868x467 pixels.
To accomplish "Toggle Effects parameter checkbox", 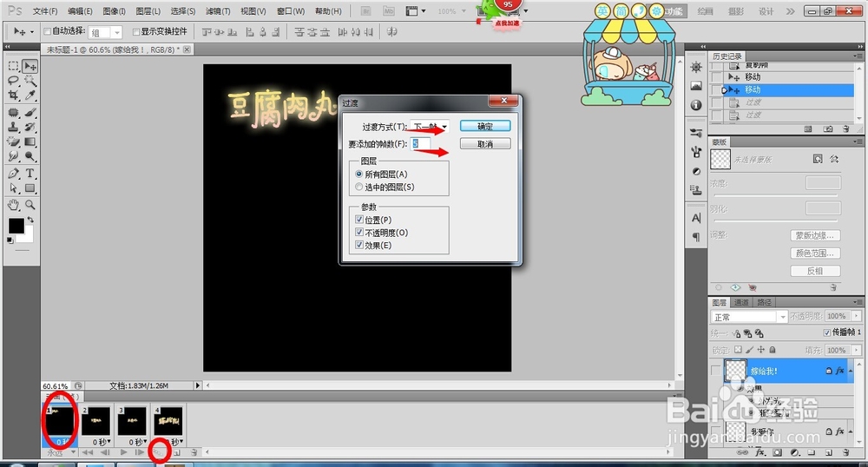I will pos(359,245).
